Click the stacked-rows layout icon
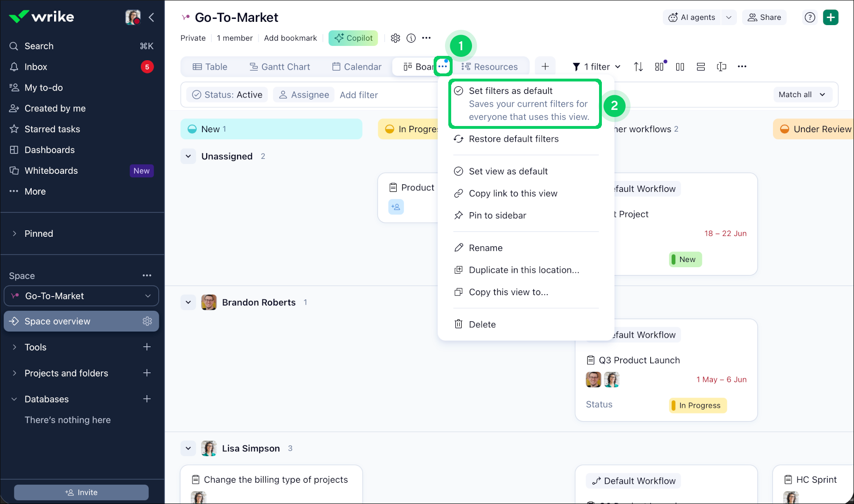854x504 pixels. pos(701,67)
